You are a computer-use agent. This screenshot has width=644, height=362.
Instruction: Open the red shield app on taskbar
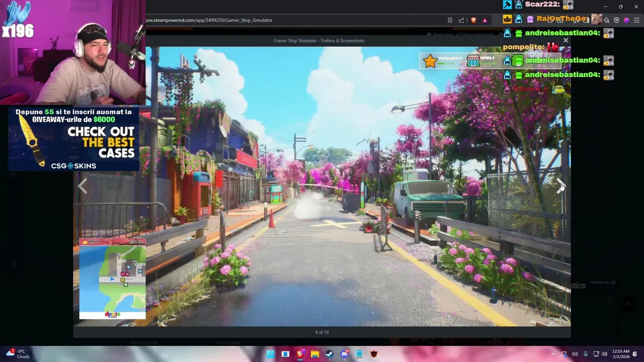point(374,354)
